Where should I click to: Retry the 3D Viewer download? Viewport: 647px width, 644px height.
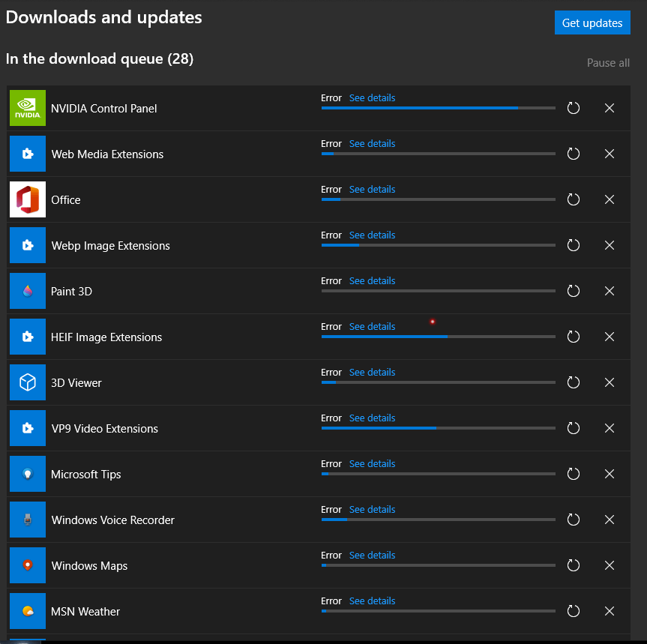tap(574, 383)
